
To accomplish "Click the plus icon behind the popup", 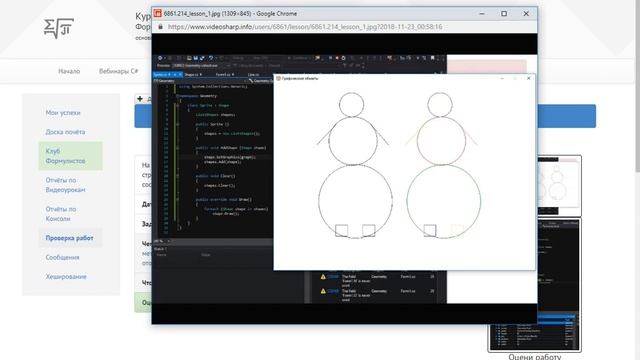I will 140,99.
